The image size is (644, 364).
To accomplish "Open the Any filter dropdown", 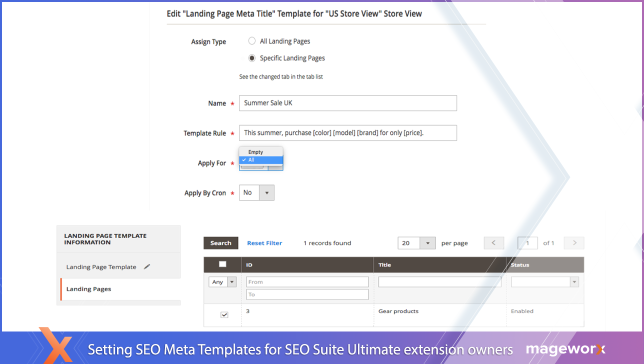I will [x=222, y=282].
